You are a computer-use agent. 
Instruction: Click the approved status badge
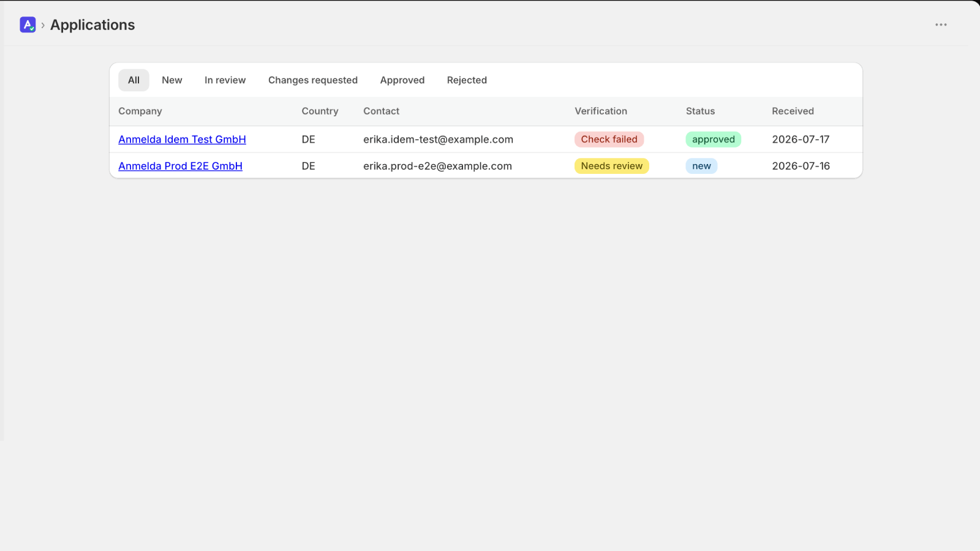[x=713, y=140]
